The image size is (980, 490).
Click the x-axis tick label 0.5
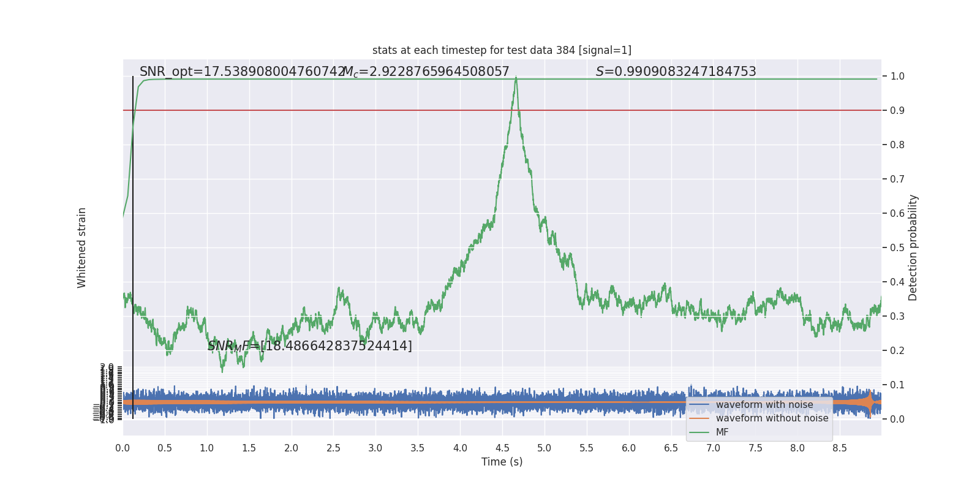pyautogui.click(x=165, y=448)
